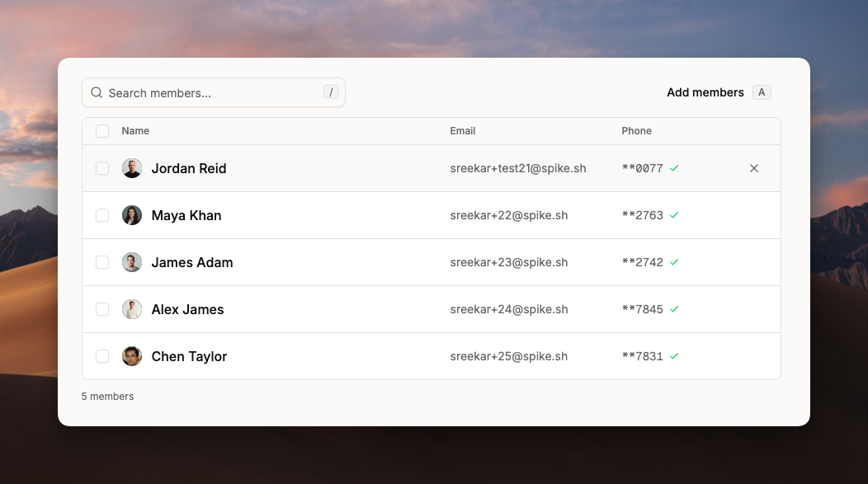Select the name Maya Khan

point(186,215)
